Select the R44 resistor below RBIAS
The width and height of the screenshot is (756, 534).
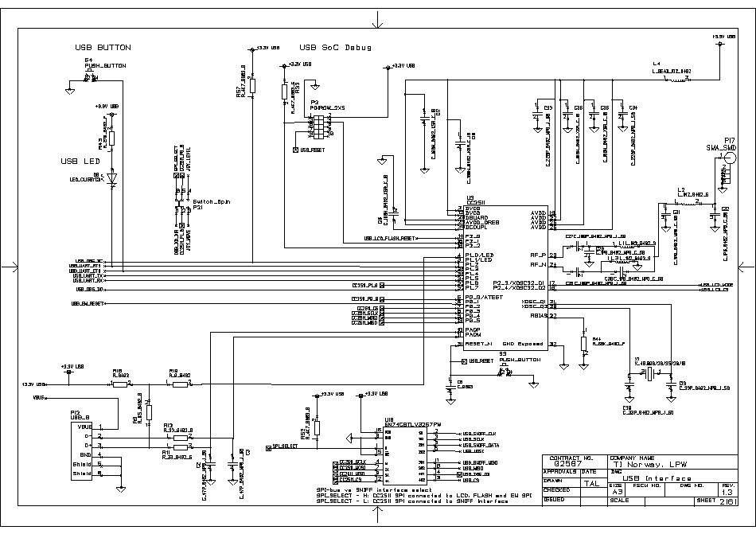tap(584, 344)
